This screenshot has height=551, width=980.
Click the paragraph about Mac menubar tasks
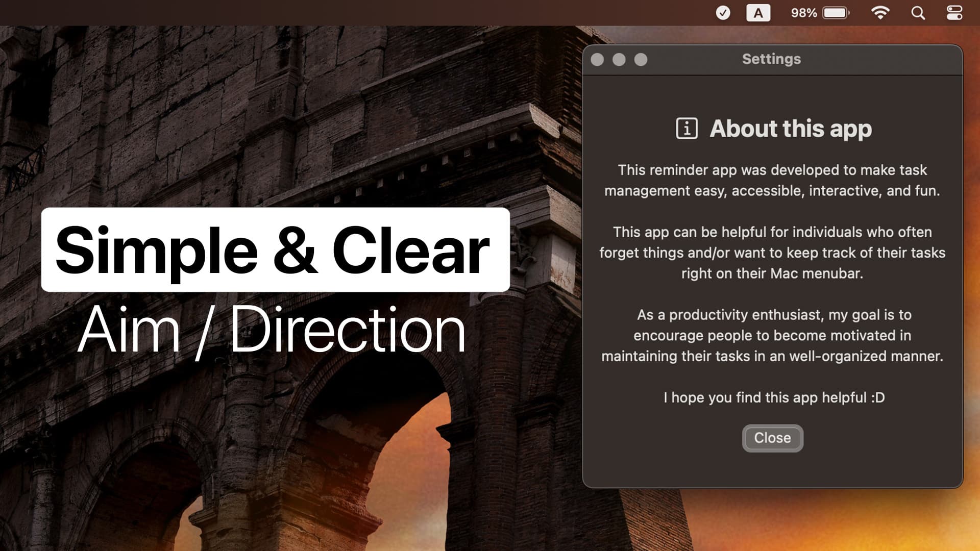(772, 253)
